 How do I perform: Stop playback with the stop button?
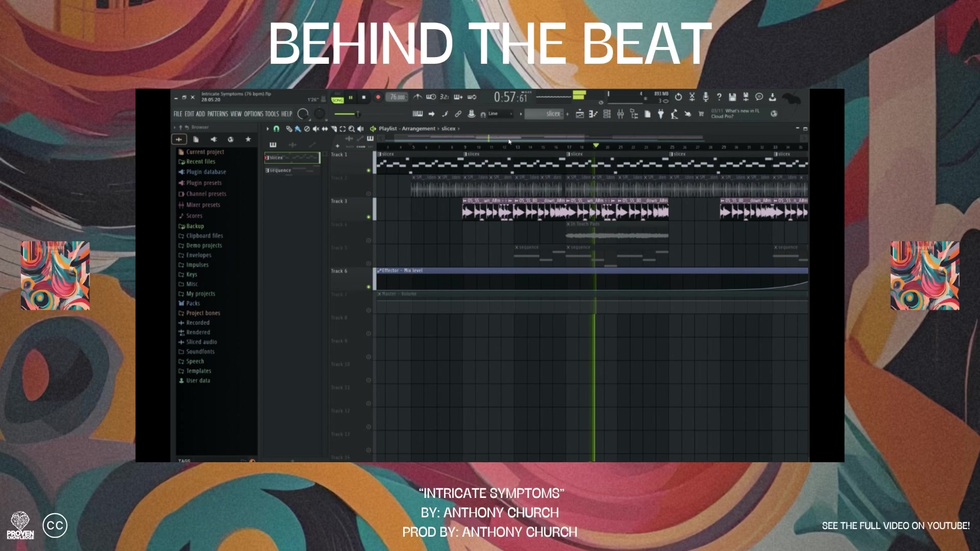tap(364, 97)
